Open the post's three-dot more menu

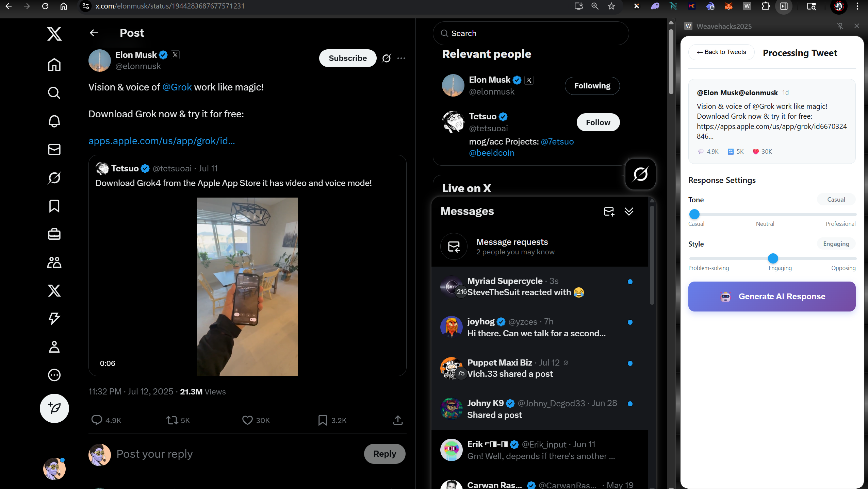(x=402, y=58)
